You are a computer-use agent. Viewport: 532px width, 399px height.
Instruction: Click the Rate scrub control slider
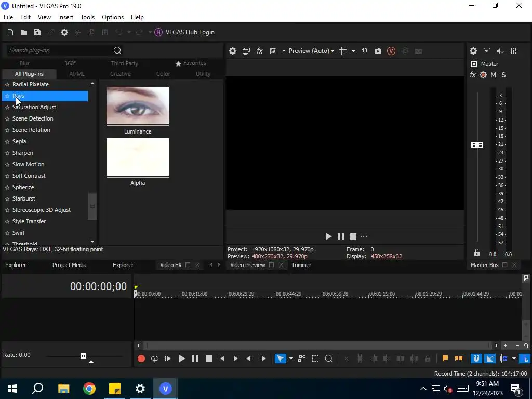(84, 356)
